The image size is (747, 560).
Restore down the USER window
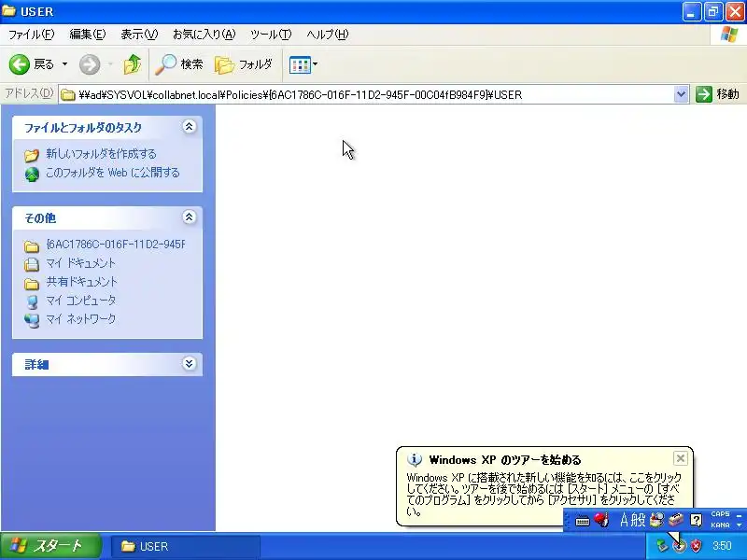pyautogui.click(x=713, y=11)
